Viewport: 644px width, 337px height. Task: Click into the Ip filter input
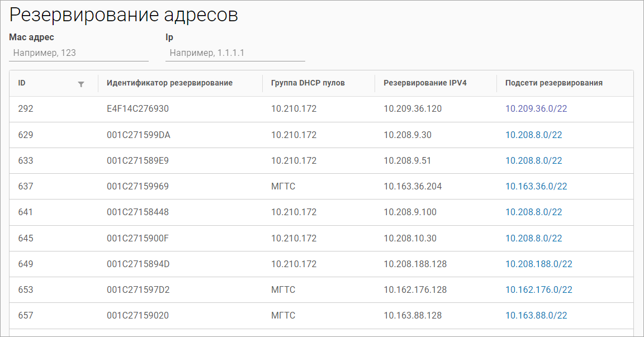pos(235,53)
